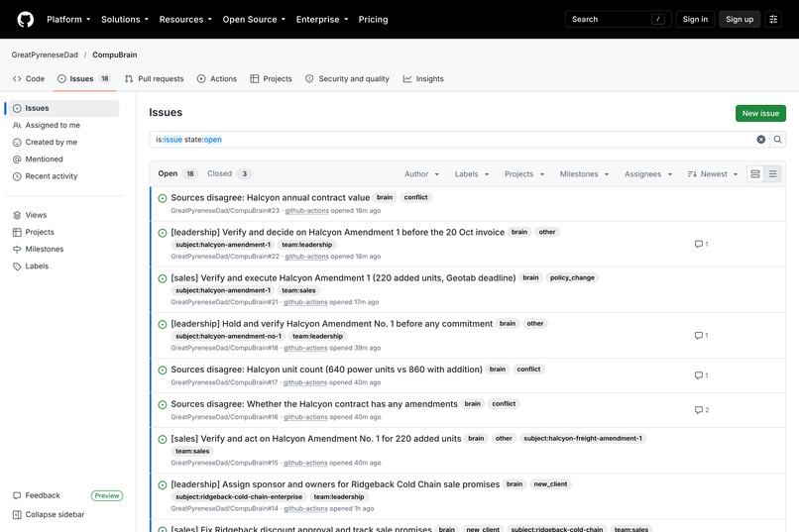This screenshot has height=532, width=799.
Task: Switch to comfortable list density view
Action: 755,174
